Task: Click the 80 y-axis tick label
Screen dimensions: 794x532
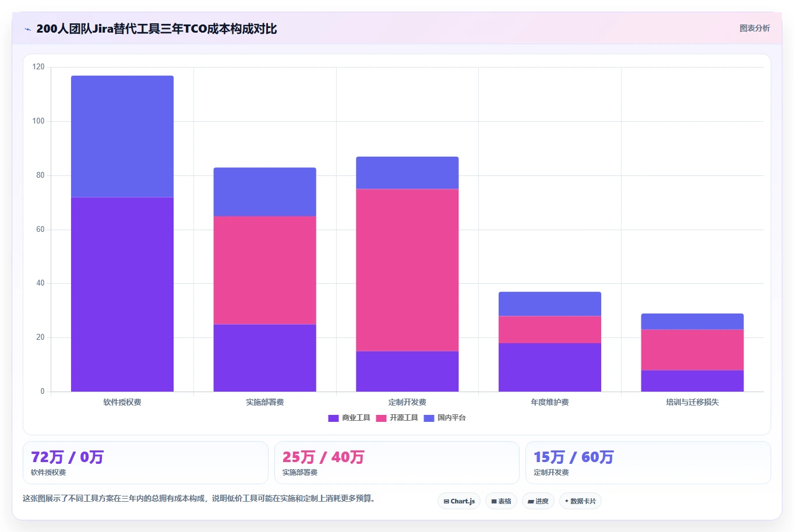Action: coord(40,175)
